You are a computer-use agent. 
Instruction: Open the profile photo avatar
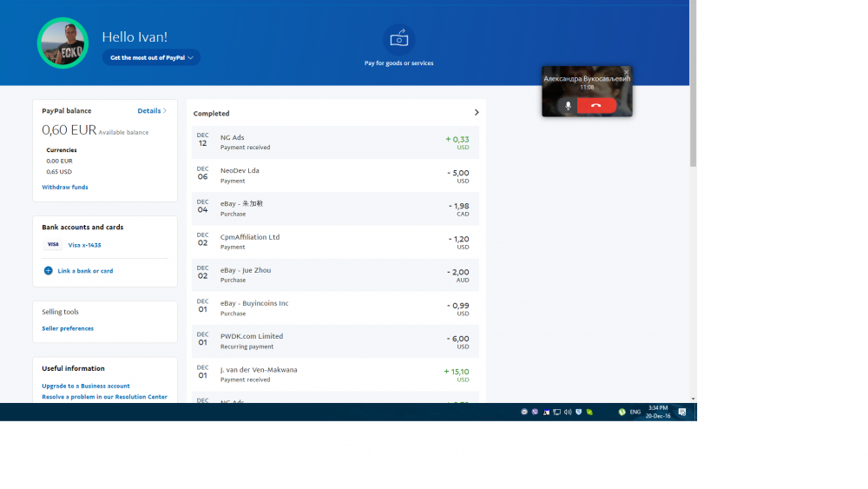click(x=62, y=43)
